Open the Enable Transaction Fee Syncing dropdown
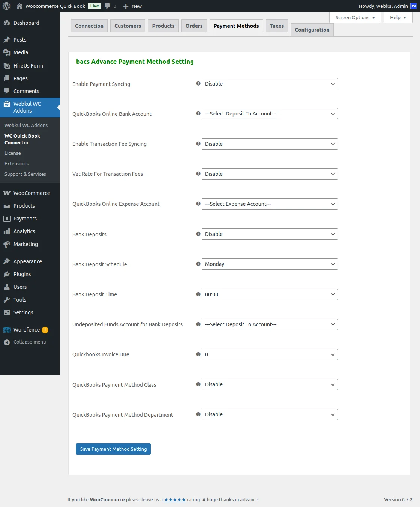 click(x=269, y=144)
